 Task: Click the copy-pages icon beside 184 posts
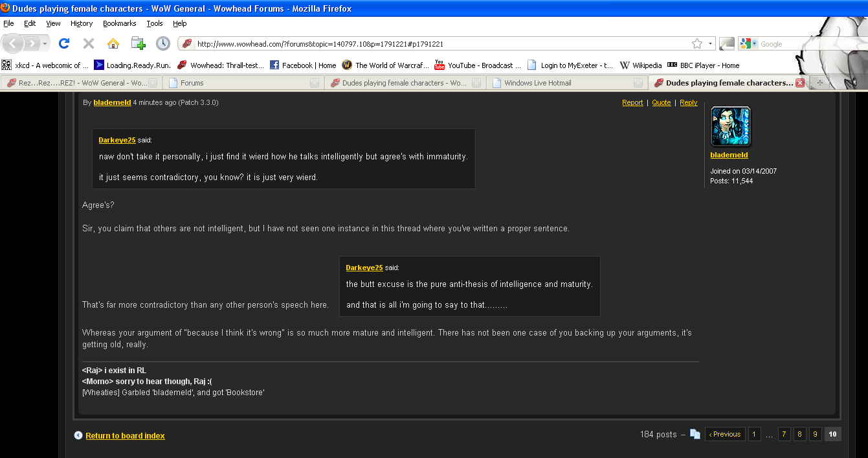[x=695, y=435]
